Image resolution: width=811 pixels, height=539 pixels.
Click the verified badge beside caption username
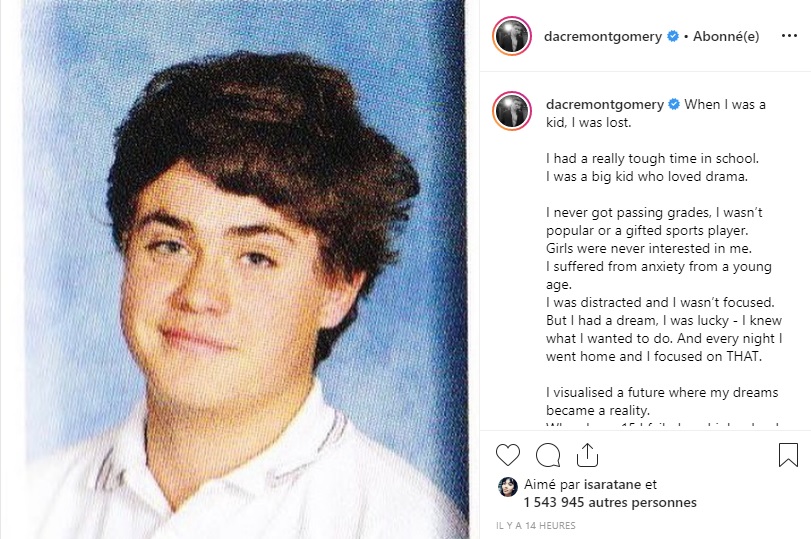click(674, 104)
